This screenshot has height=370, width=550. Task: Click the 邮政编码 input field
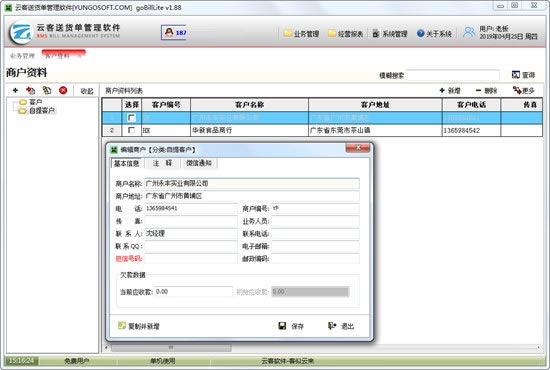315,259
